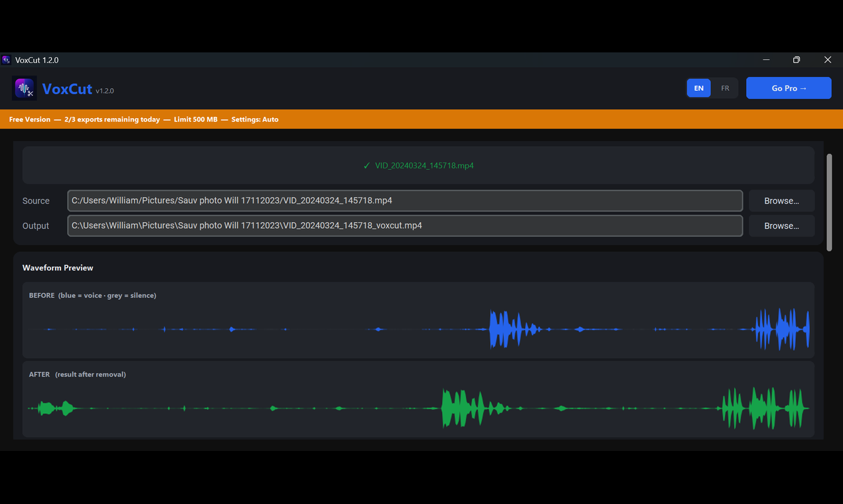Click the vertical scrollbar thumb
This screenshot has width=843, height=504.
829,202
